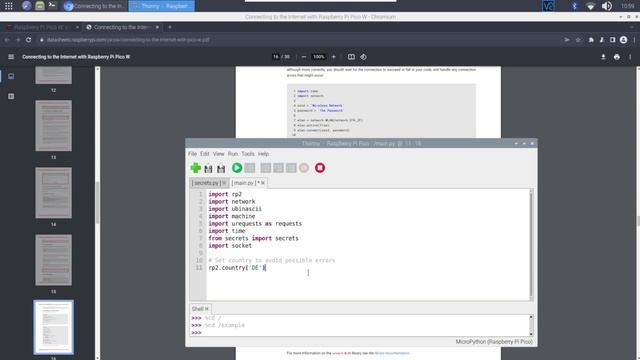Zoom out the PDF with minus button
This screenshot has height=360, width=640.
pyautogui.click(x=304, y=57)
